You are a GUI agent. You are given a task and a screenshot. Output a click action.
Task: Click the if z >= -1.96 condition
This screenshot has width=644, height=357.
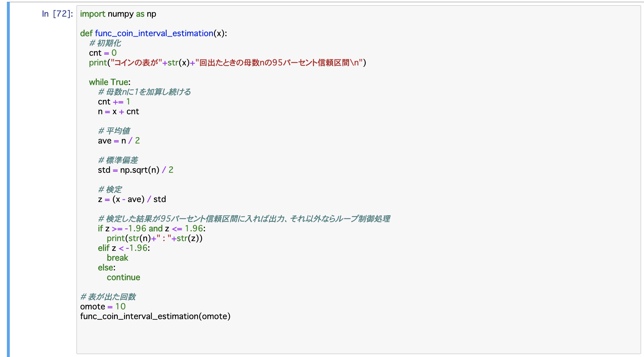[x=129, y=229]
